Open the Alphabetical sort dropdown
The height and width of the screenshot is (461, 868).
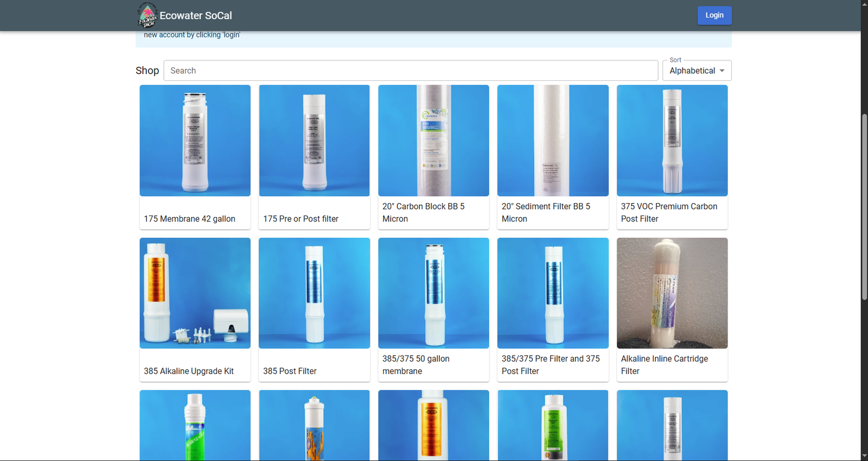[692, 71]
